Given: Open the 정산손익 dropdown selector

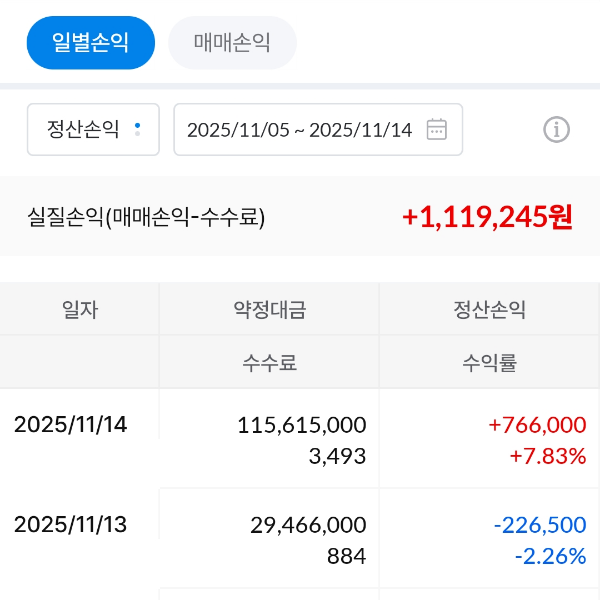Looking at the screenshot, I should pos(93,129).
